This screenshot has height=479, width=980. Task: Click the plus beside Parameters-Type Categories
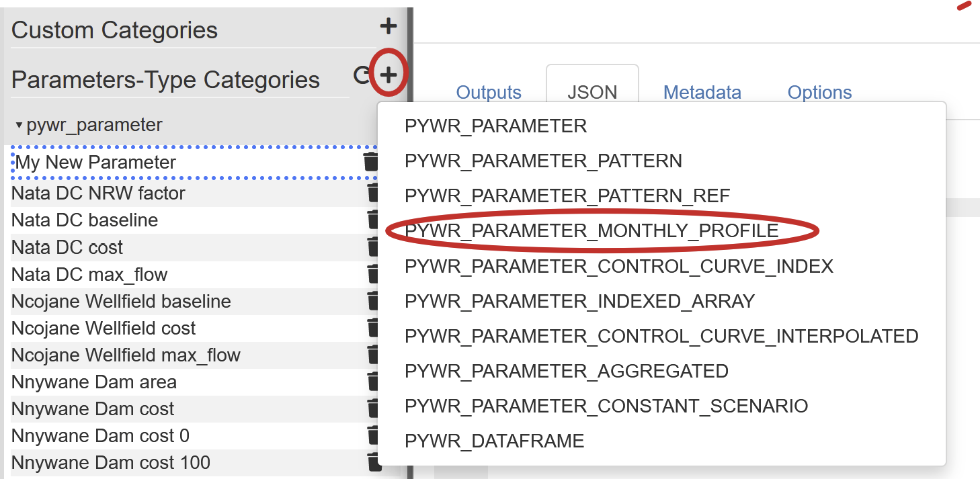[389, 75]
